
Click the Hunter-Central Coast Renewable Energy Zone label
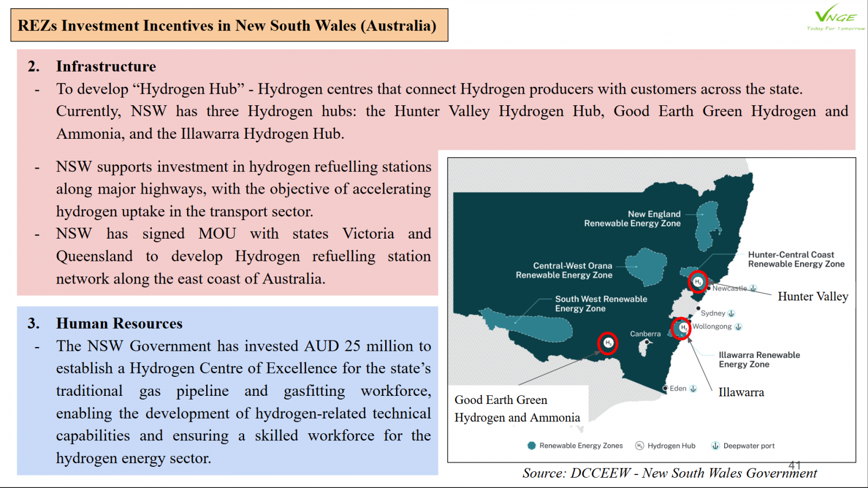click(796, 259)
